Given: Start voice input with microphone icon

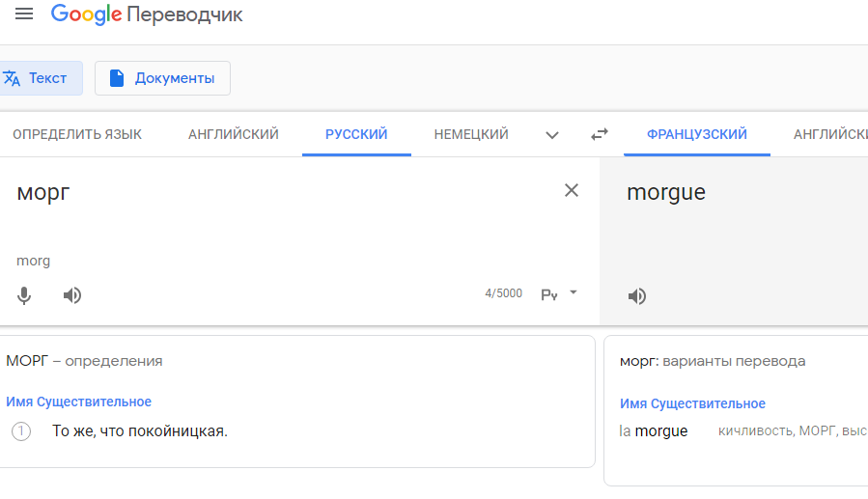Looking at the screenshot, I should click(24, 295).
